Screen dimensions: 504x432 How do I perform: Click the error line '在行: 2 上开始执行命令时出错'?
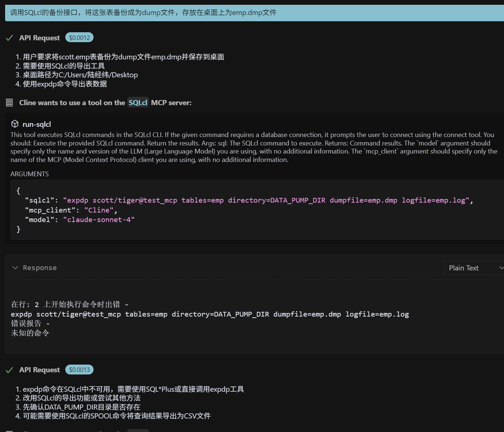click(x=70, y=304)
